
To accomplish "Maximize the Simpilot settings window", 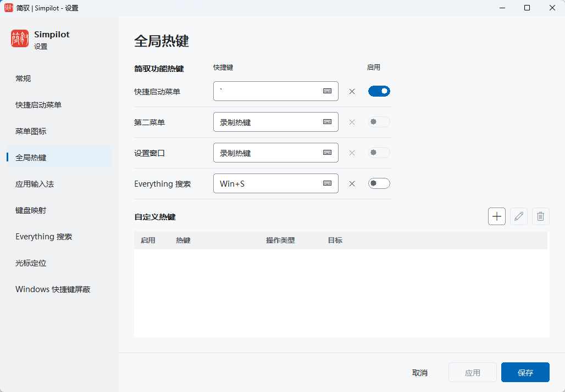I will (x=527, y=8).
